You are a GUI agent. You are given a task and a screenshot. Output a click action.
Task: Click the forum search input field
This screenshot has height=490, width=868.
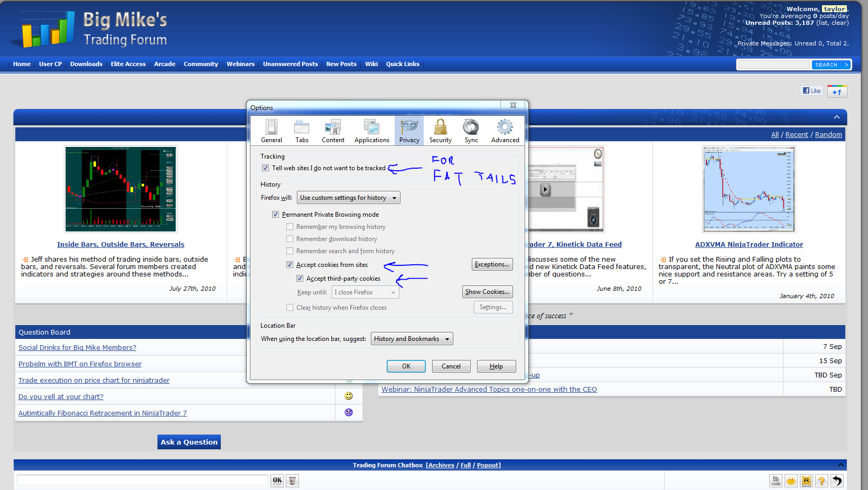(x=774, y=64)
